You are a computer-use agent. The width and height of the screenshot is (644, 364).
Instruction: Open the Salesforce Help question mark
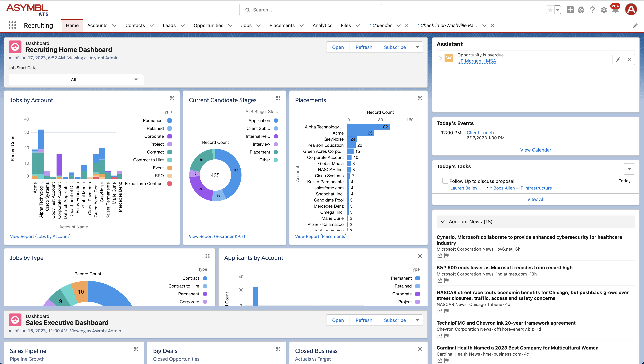pyautogui.click(x=592, y=10)
